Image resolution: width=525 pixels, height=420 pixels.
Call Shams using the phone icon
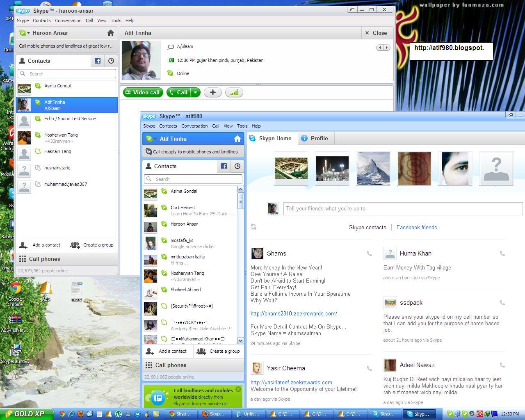(370, 253)
